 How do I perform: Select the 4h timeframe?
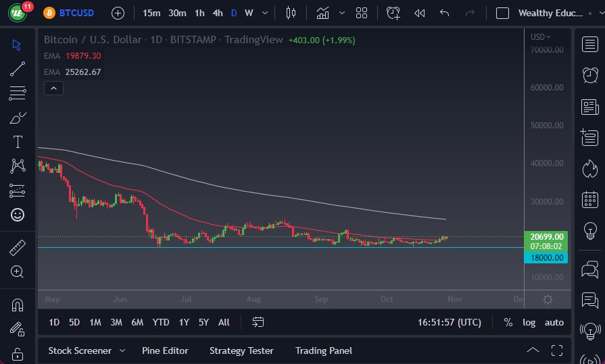(218, 13)
